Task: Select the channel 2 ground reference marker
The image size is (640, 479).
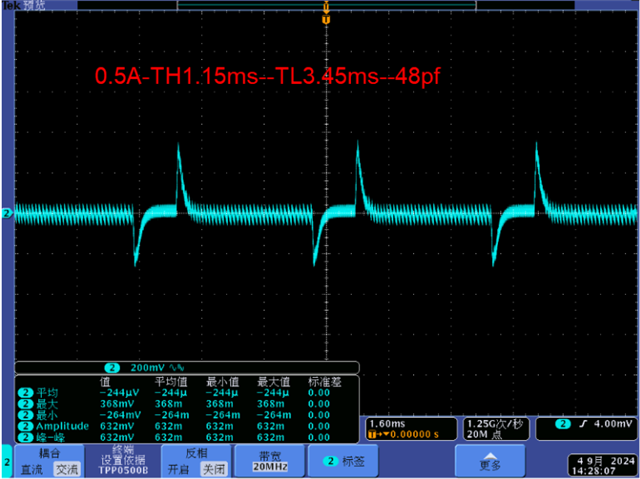Action: pos(7,213)
